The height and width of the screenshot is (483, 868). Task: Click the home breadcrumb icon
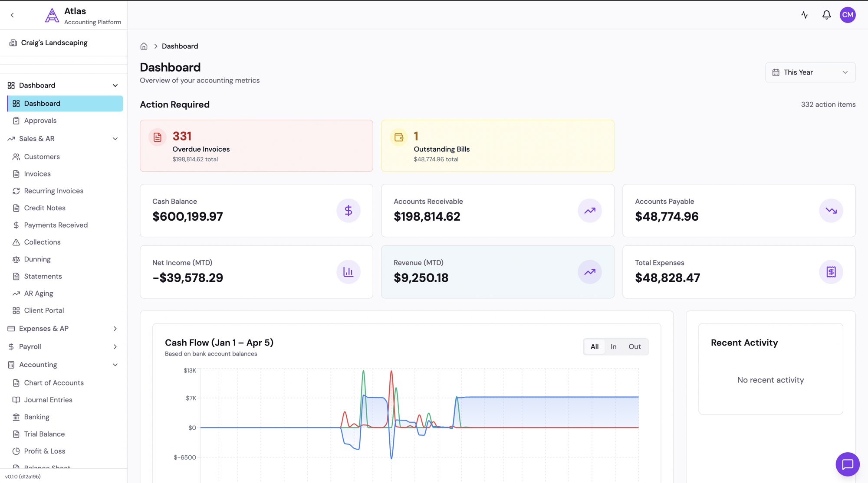click(x=144, y=46)
